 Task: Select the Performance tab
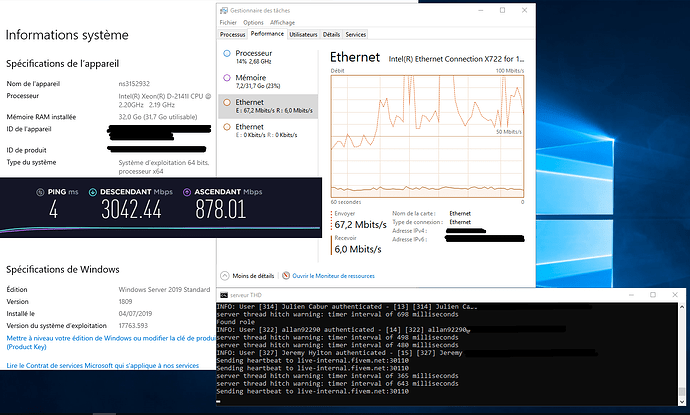(x=267, y=34)
